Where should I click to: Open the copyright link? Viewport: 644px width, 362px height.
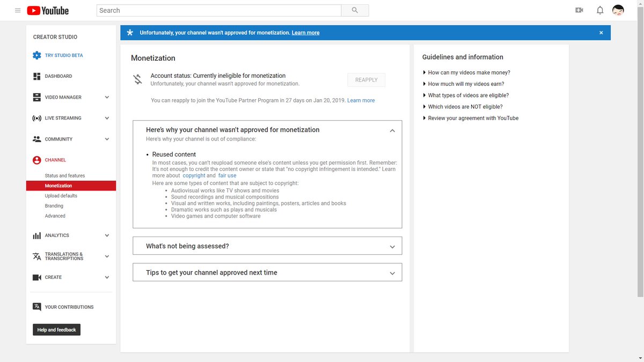click(194, 175)
